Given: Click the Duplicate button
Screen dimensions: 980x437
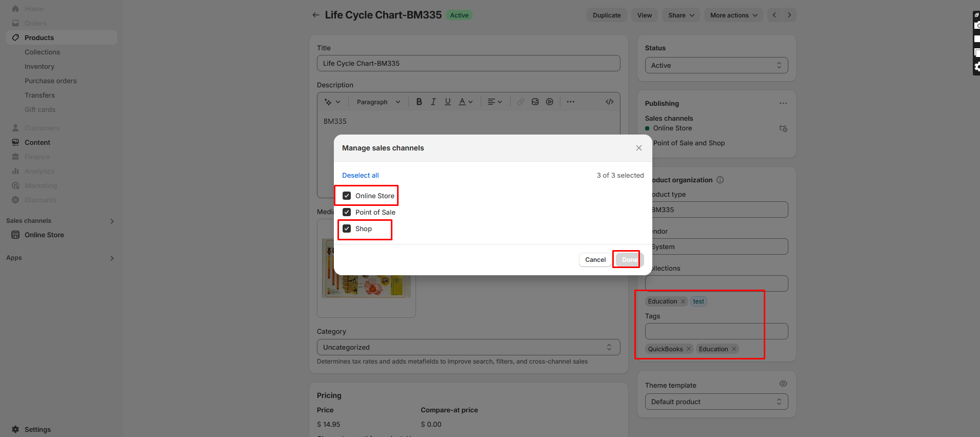Looking at the screenshot, I should point(607,15).
